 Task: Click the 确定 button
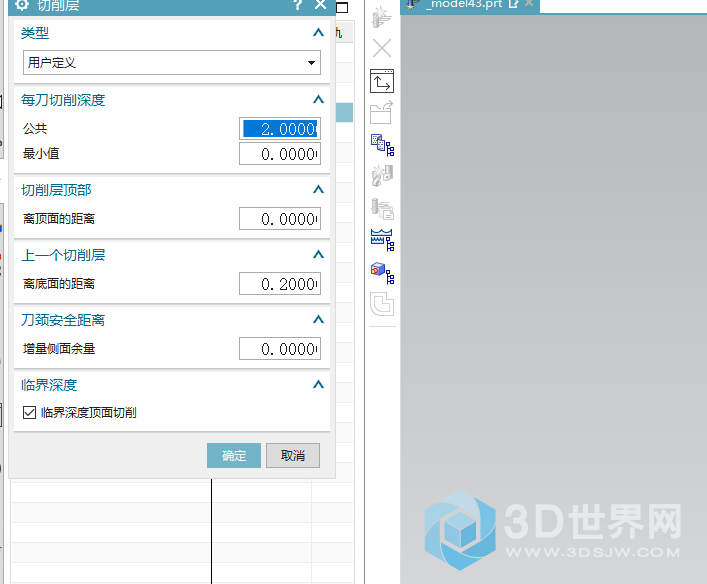pos(234,455)
